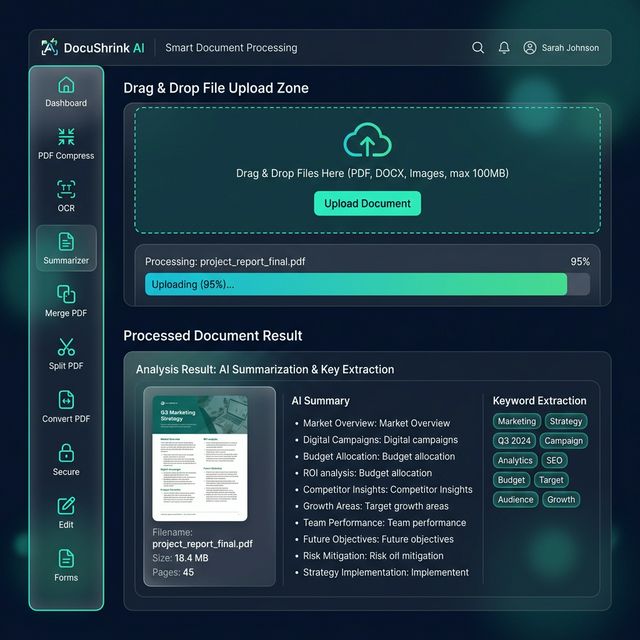Click the Keyword Extraction heading

(540, 401)
